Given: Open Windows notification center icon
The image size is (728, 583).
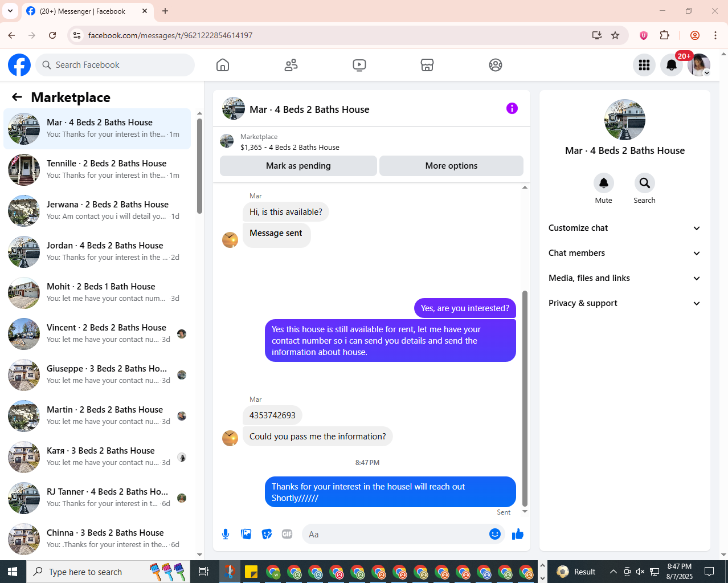Looking at the screenshot, I should tap(709, 572).
